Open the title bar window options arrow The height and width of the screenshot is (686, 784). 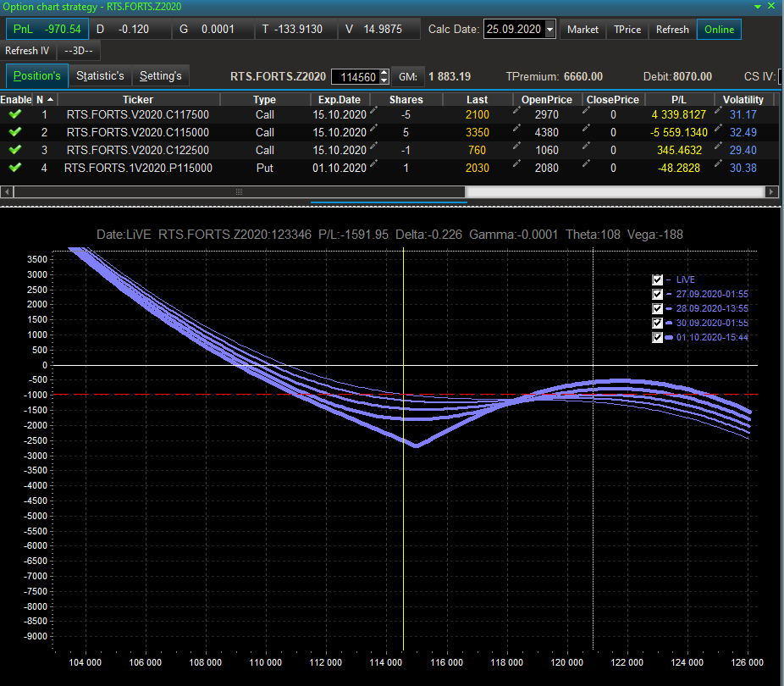point(756,7)
